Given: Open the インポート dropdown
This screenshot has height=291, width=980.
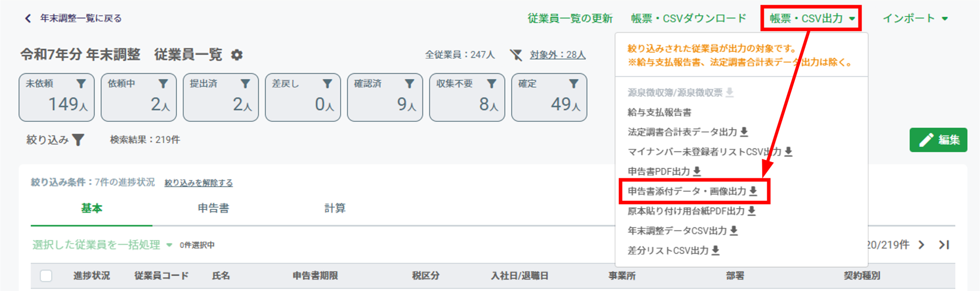Looking at the screenshot, I should point(915,18).
